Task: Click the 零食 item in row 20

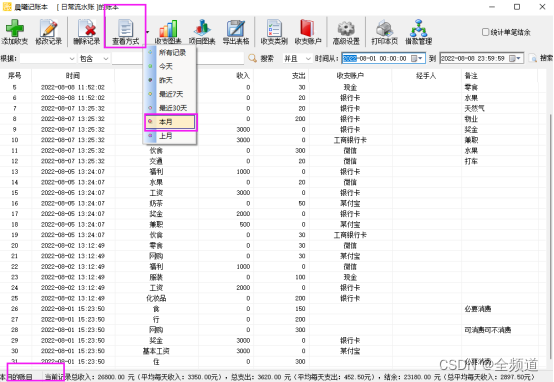Action: click(x=156, y=246)
